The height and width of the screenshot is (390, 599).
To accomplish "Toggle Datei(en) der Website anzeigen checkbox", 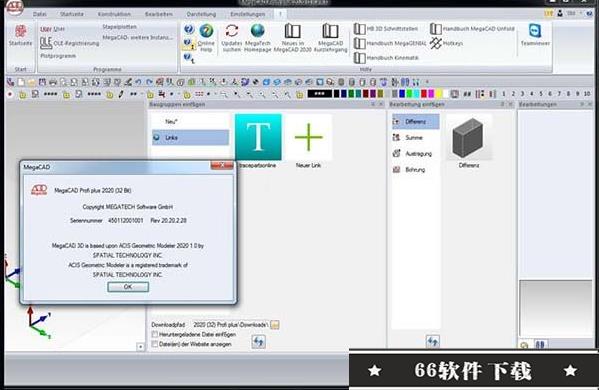I will (155, 344).
